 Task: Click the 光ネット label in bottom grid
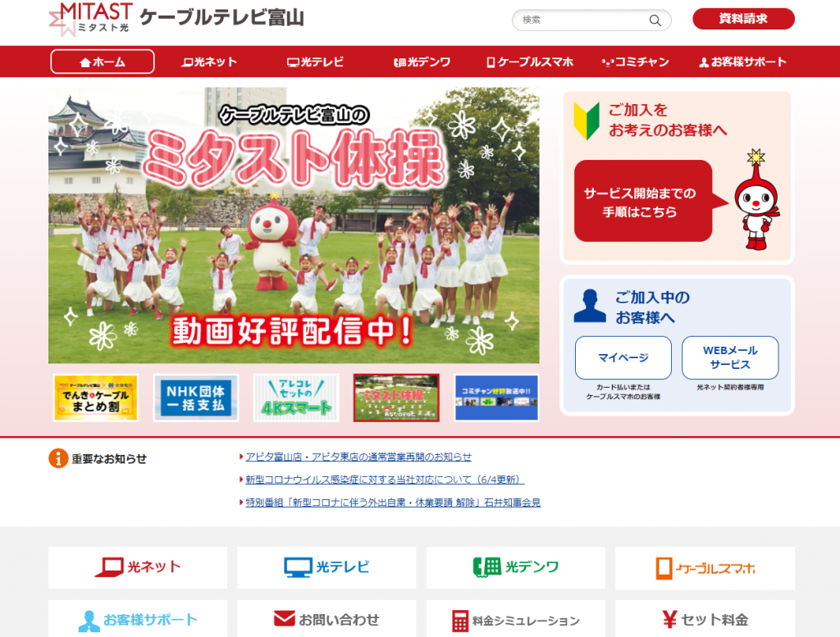154,566
